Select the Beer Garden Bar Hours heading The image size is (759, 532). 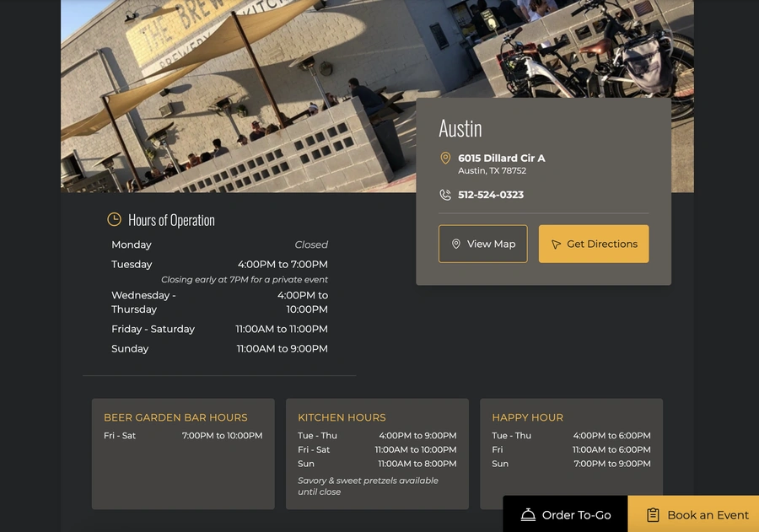(175, 417)
